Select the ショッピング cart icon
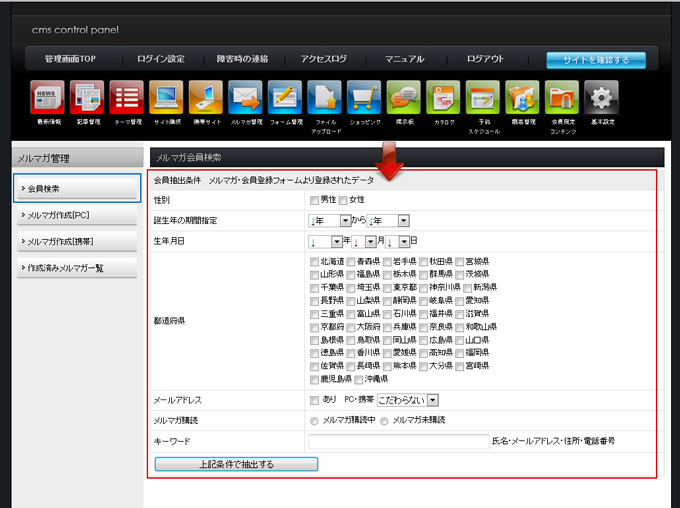The image size is (680, 508). point(364,97)
